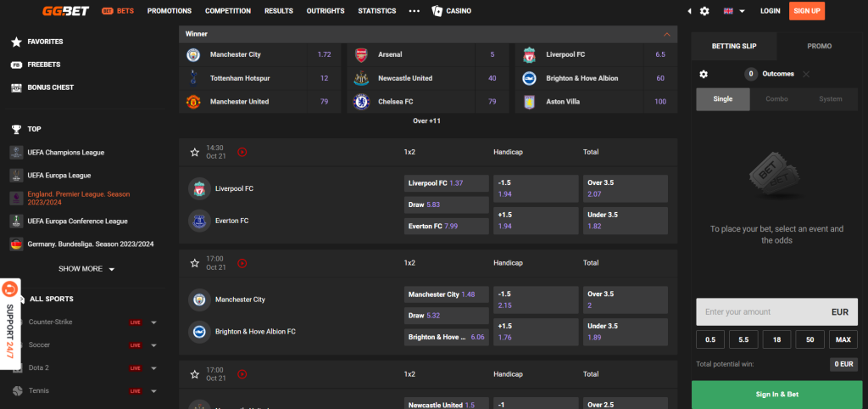Click Sign In & Bet button
The height and width of the screenshot is (409, 868).
(x=776, y=395)
